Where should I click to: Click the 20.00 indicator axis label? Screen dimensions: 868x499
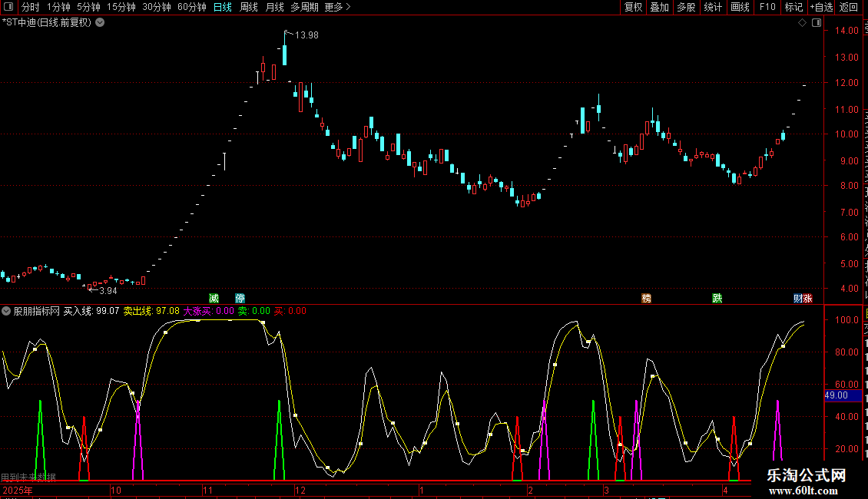coord(847,448)
